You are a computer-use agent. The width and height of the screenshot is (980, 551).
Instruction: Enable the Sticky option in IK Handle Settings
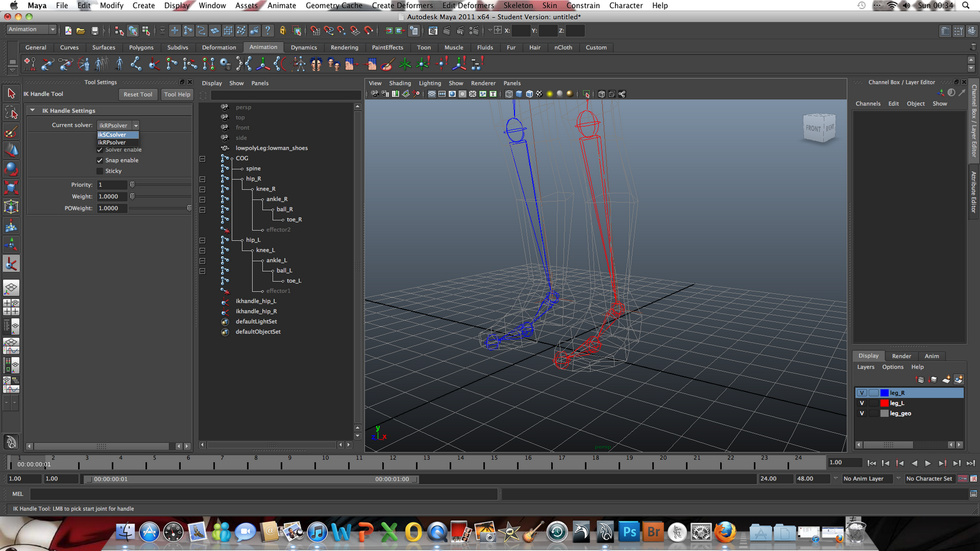coord(100,171)
